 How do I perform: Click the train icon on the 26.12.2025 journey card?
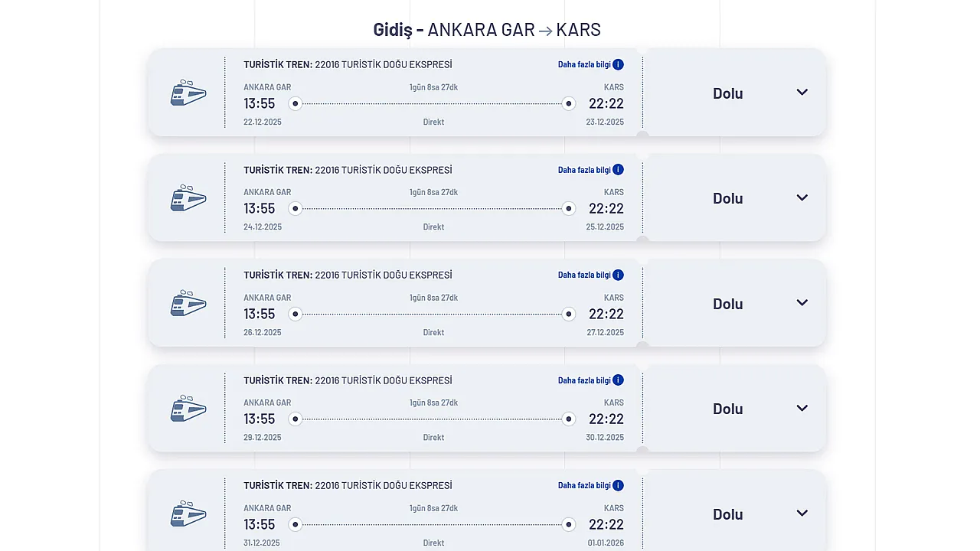click(x=188, y=303)
